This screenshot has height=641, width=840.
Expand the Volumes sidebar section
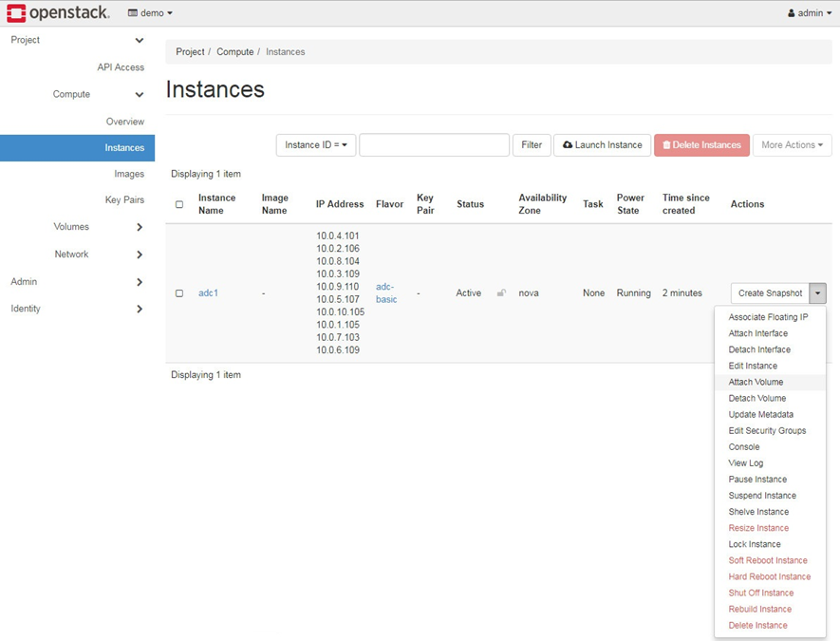pos(140,227)
